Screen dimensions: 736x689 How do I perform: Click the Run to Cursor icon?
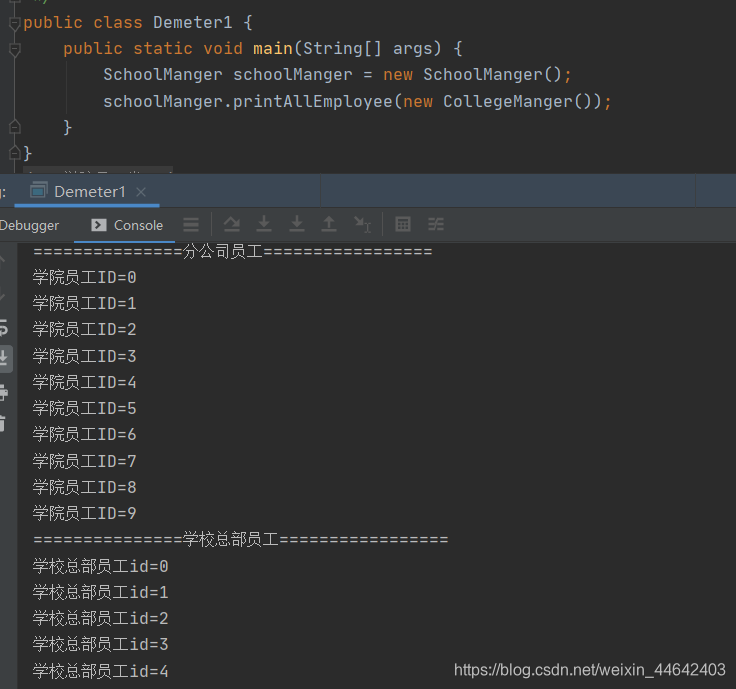(362, 224)
